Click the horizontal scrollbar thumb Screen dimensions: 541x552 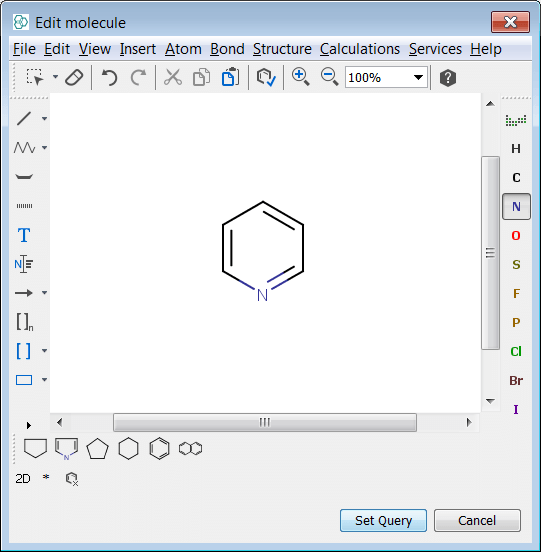pyautogui.click(x=265, y=422)
